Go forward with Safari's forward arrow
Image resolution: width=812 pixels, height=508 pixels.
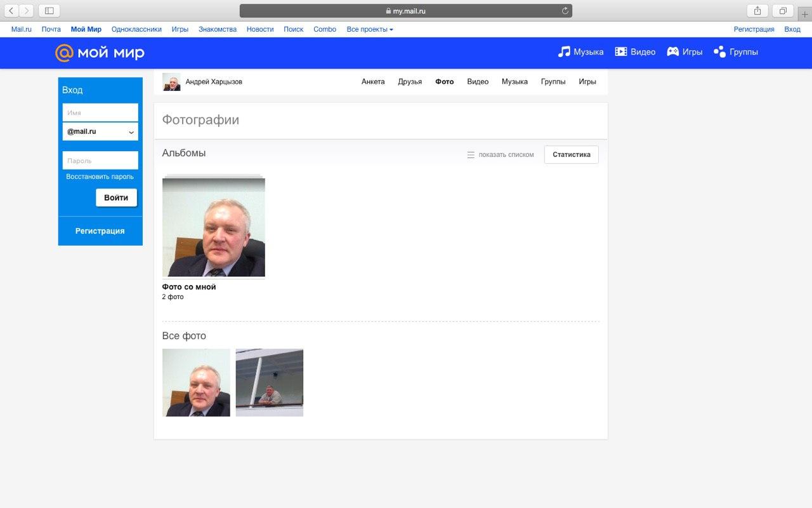coord(27,10)
